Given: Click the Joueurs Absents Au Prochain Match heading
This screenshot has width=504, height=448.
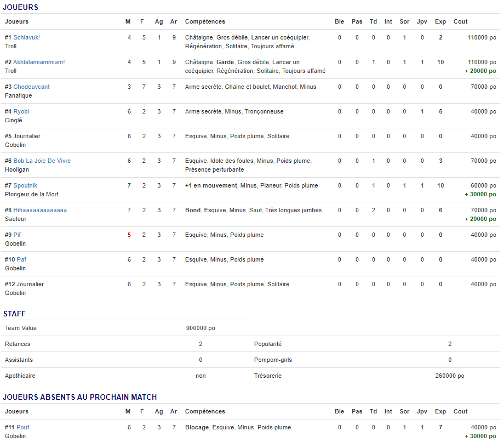Looking at the screenshot, I should (80, 397).
